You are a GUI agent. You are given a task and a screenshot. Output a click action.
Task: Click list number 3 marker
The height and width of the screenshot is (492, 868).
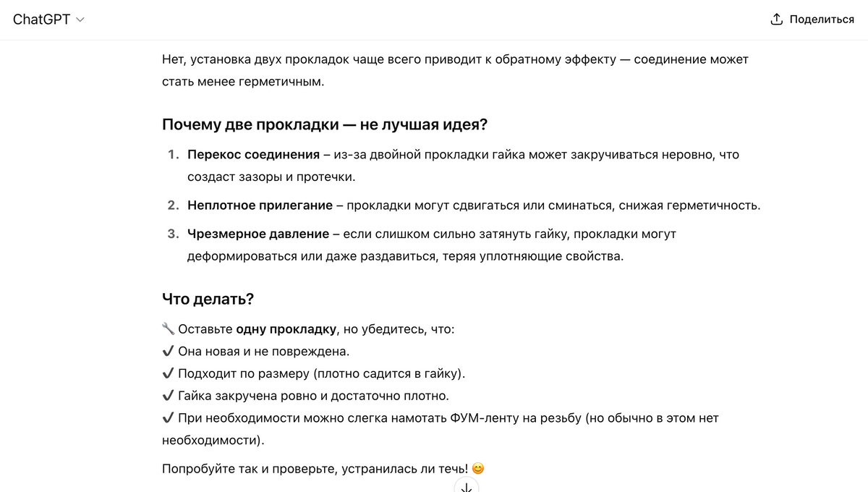point(173,234)
